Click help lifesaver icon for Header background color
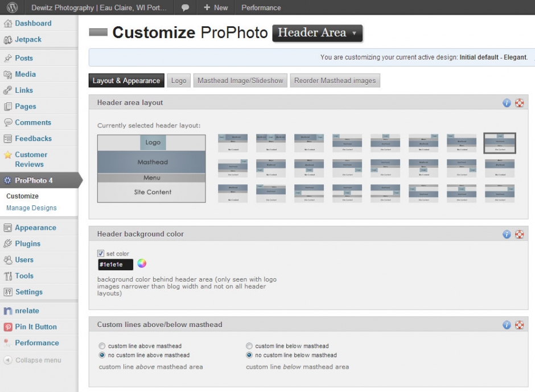The image size is (535, 392). coord(519,234)
